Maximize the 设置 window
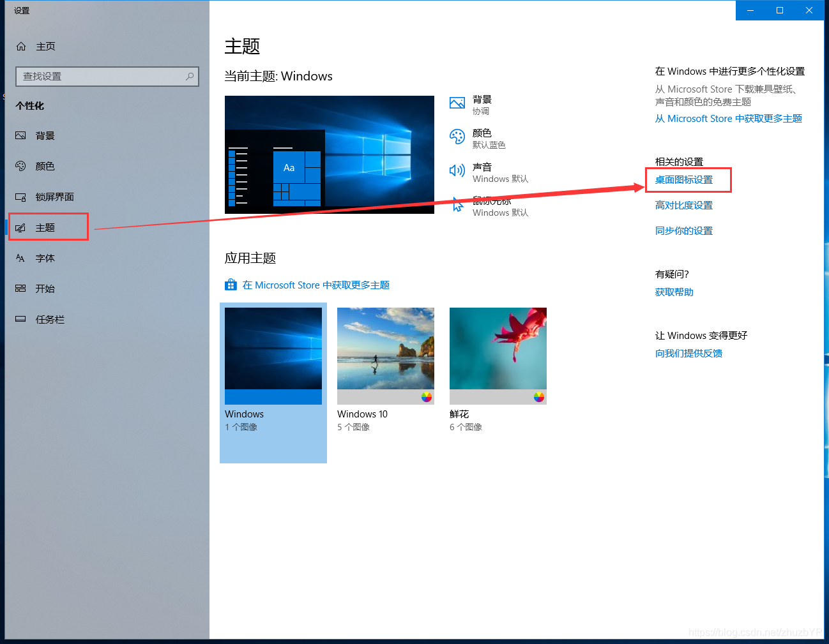This screenshot has height=644, width=829. tap(780, 10)
